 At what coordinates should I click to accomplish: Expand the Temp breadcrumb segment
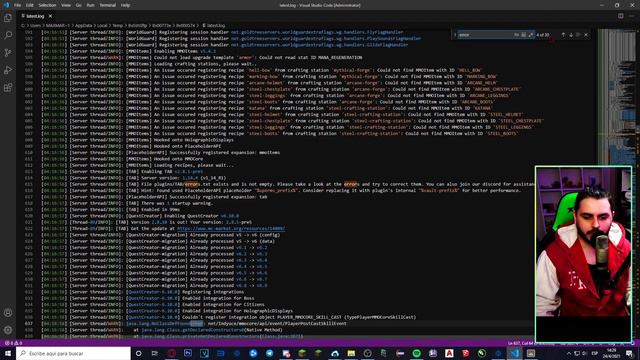tap(118, 25)
